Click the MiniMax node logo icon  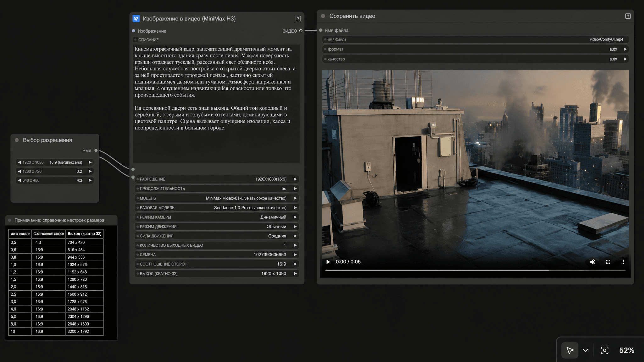(x=136, y=19)
